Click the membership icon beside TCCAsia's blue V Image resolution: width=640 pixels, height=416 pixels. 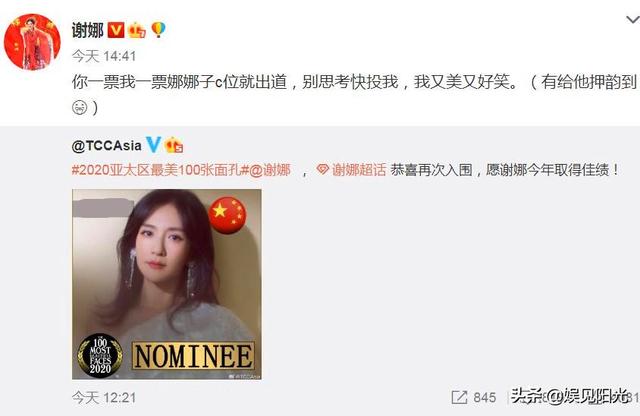point(173,145)
